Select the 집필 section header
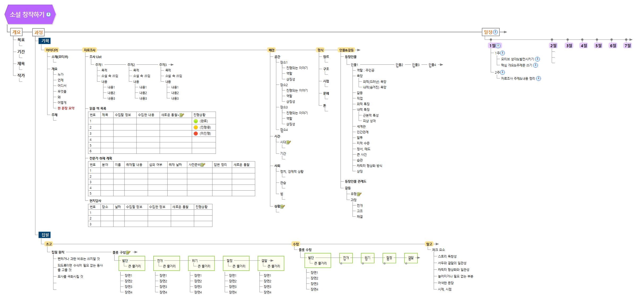 [x=45, y=235]
